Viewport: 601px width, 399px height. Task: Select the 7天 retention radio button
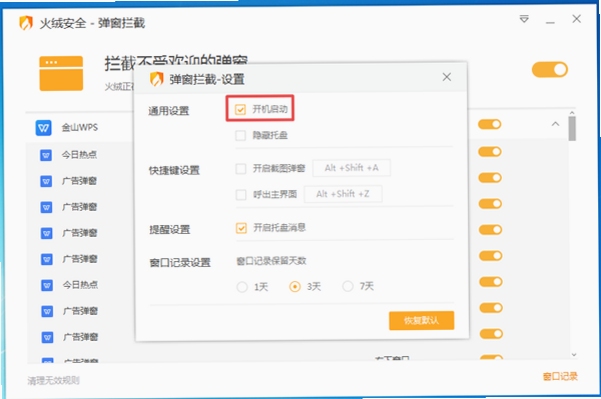click(x=348, y=286)
